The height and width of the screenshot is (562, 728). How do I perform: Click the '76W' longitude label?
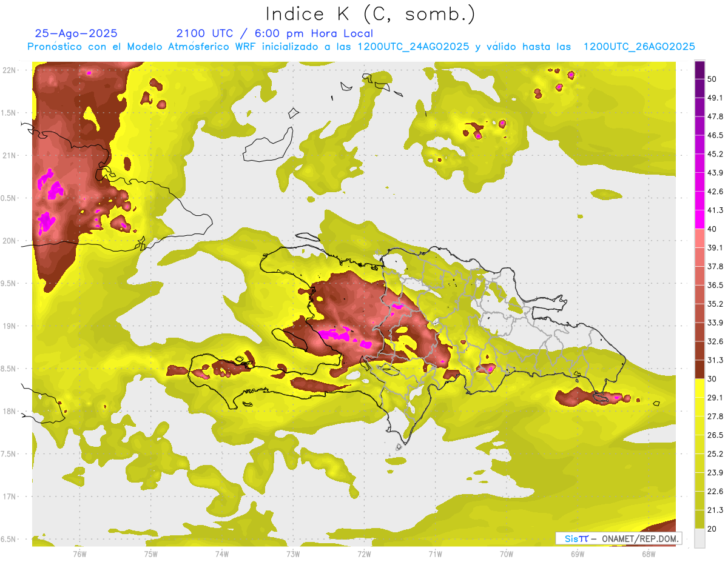[79, 554]
